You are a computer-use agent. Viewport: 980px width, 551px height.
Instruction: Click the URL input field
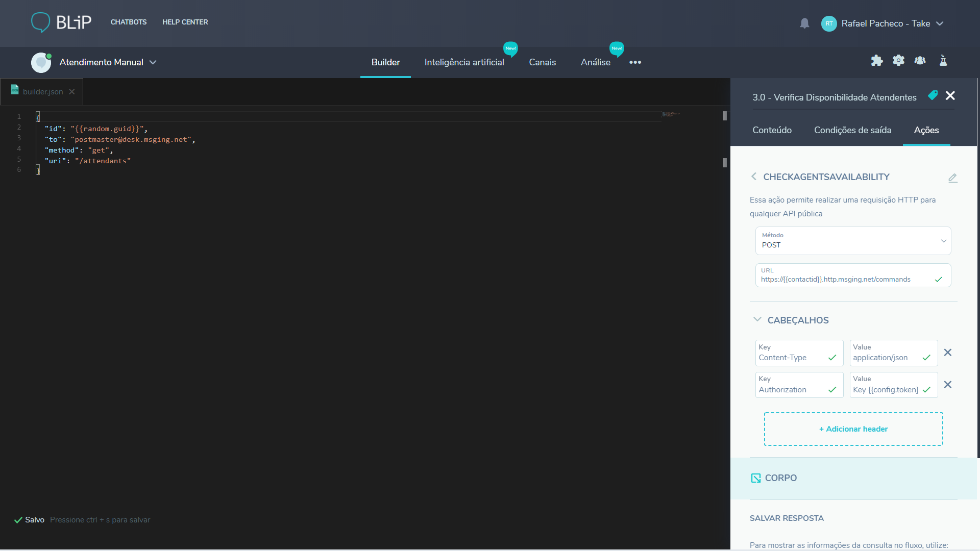tap(852, 279)
